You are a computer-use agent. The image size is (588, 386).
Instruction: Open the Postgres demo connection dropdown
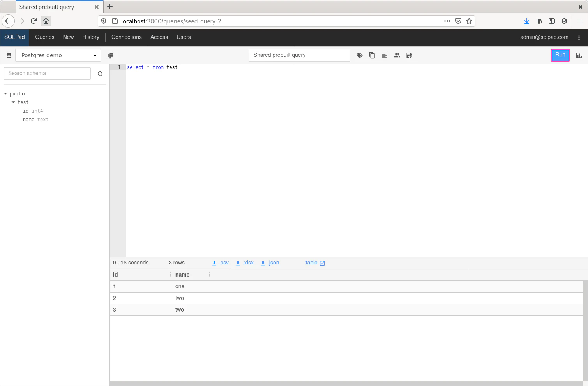58,55
